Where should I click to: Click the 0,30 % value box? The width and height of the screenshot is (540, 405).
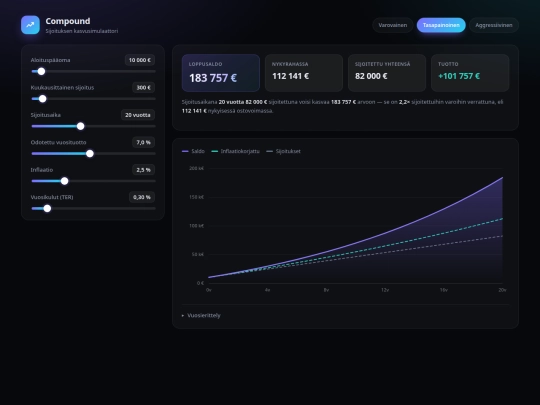[142, 197]
